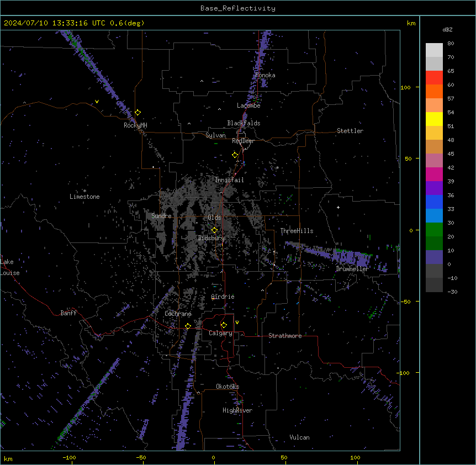This screenshot has height=465, width=476.
Task: Click the Louise map label
Action: [x=10, y=273]
